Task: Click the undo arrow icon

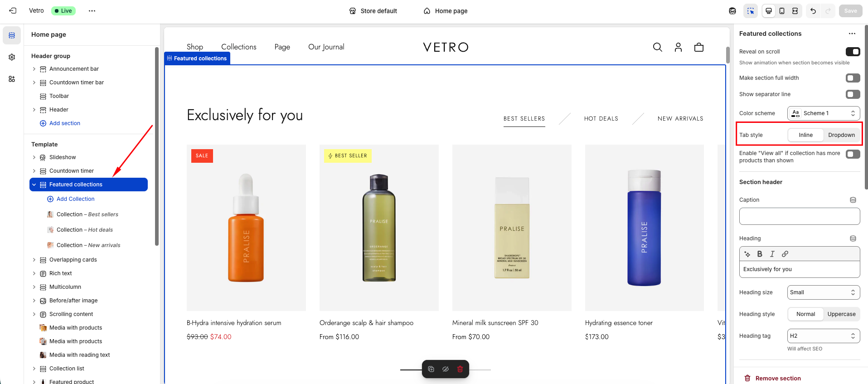Action: (x=813, y=11)
